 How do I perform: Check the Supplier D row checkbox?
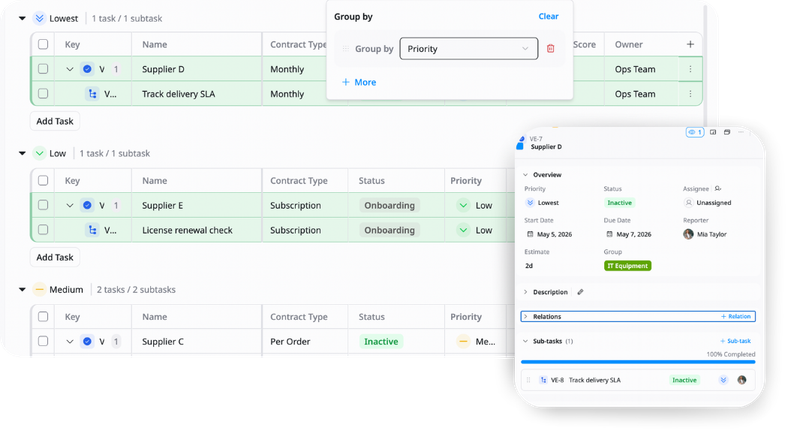pos(43,69)
